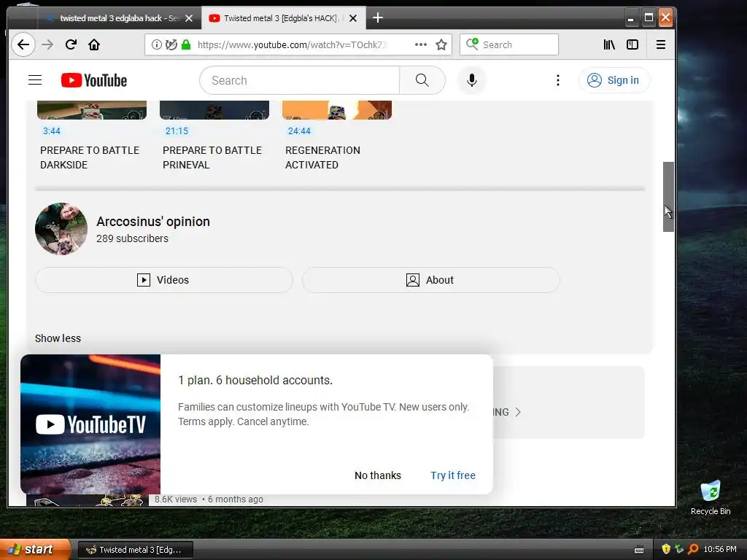Dismiss YouTube TV promo with No thanks
This screenshot has height=560, width=747.
tap(378, 475)
